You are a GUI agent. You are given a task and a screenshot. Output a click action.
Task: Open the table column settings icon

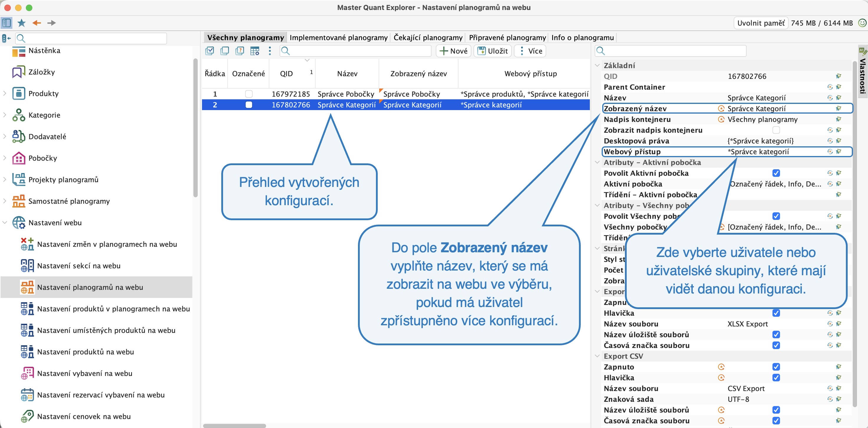(x=255, y=51)
